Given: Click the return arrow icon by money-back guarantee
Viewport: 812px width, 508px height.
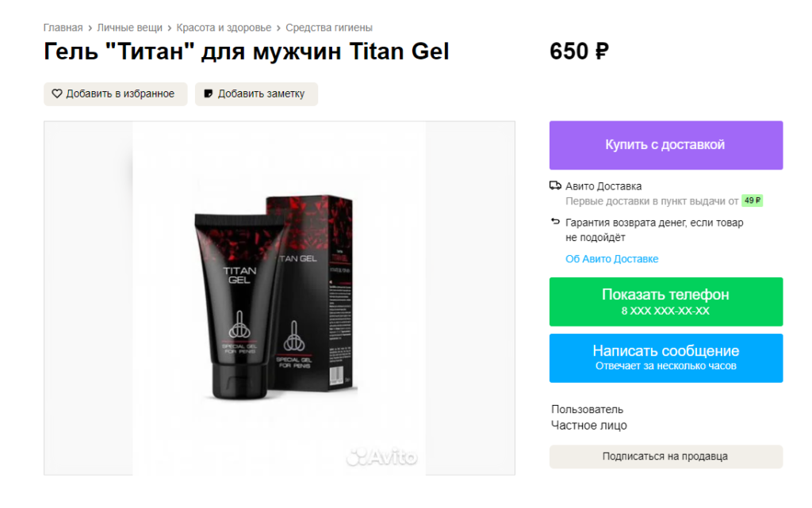Looking at the screenshot, I should (555, 221).
